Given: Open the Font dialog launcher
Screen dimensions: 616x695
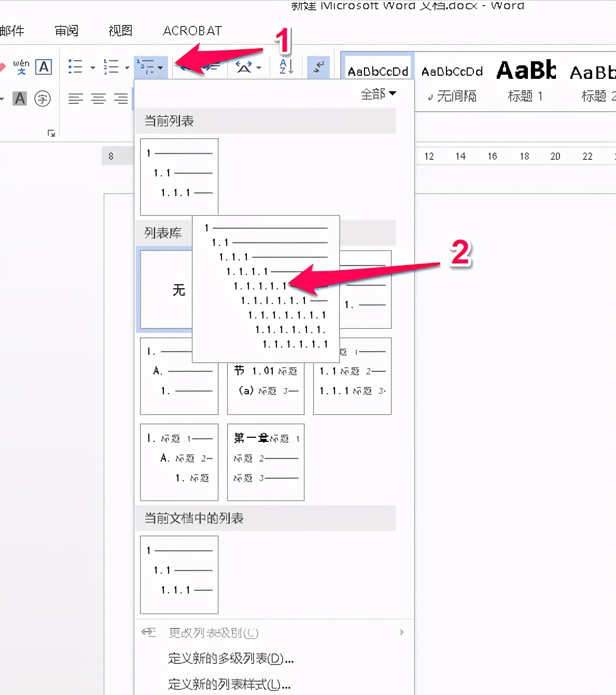Looking at the screenshot, I should (x=51, y=133).
